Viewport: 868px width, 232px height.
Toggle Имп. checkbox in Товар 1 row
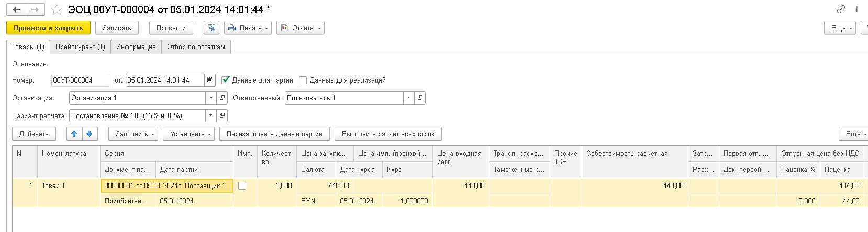[242, 185]
